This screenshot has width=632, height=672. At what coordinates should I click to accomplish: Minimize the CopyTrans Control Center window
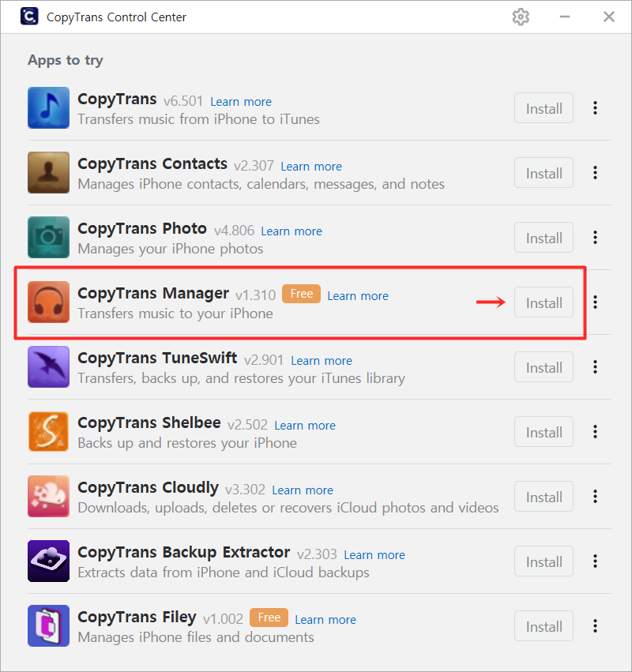[x=565, y=17]
